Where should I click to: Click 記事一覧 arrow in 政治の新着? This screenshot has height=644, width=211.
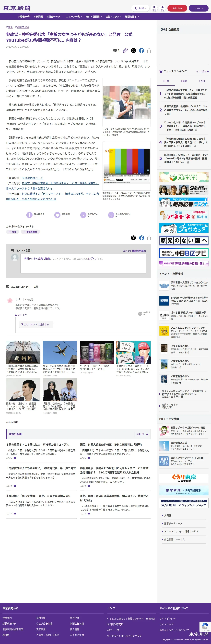142,434
